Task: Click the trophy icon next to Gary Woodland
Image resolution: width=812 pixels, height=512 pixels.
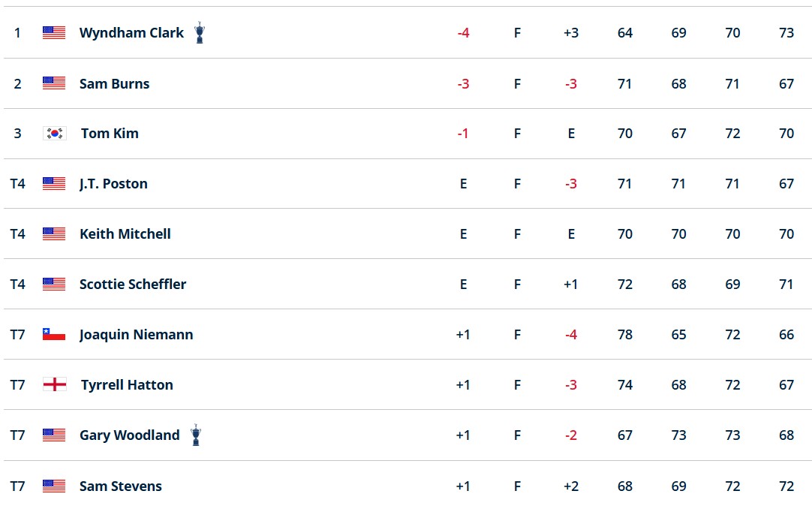Action: pyautogui.click(x=196, y=435)
